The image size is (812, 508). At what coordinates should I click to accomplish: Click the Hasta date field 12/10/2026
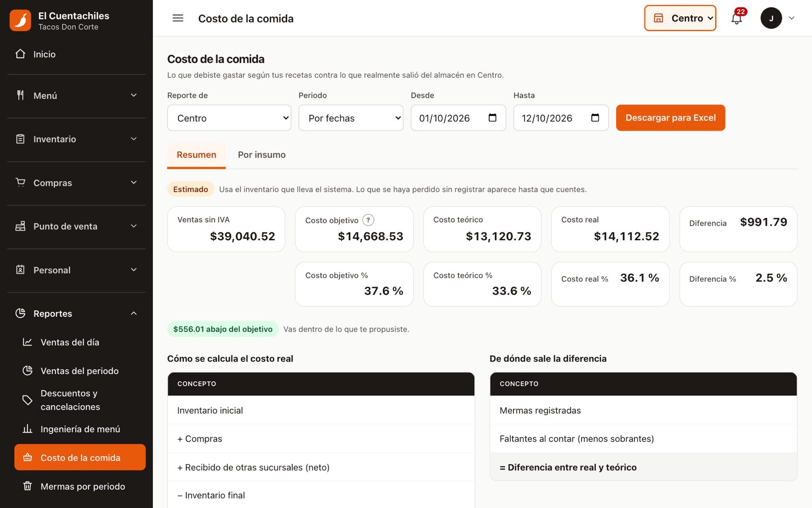point(561,118)
